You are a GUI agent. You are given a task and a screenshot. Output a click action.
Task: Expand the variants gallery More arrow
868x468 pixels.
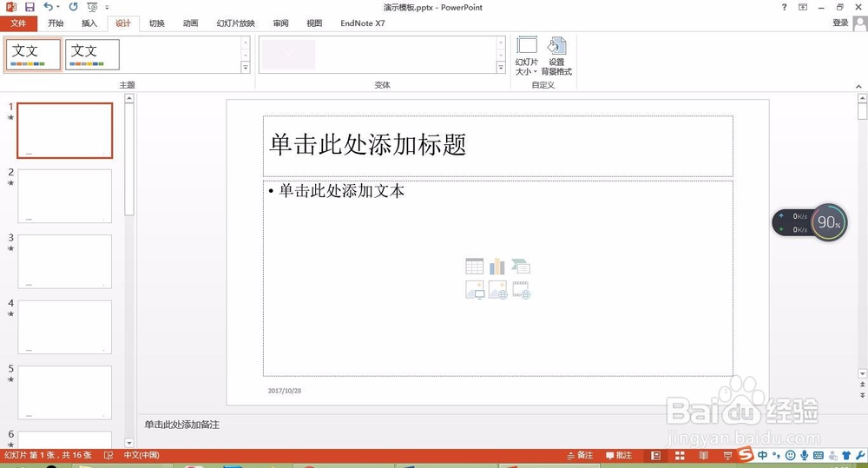(x=501, y=68)
